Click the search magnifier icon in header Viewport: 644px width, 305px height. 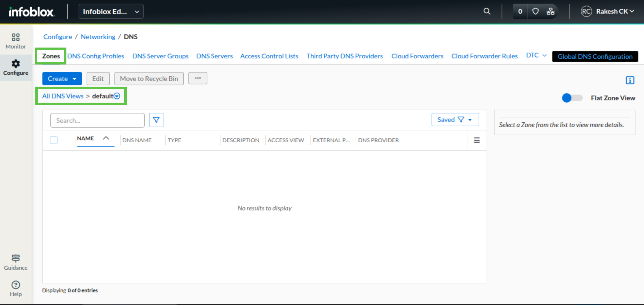(486, 11)
